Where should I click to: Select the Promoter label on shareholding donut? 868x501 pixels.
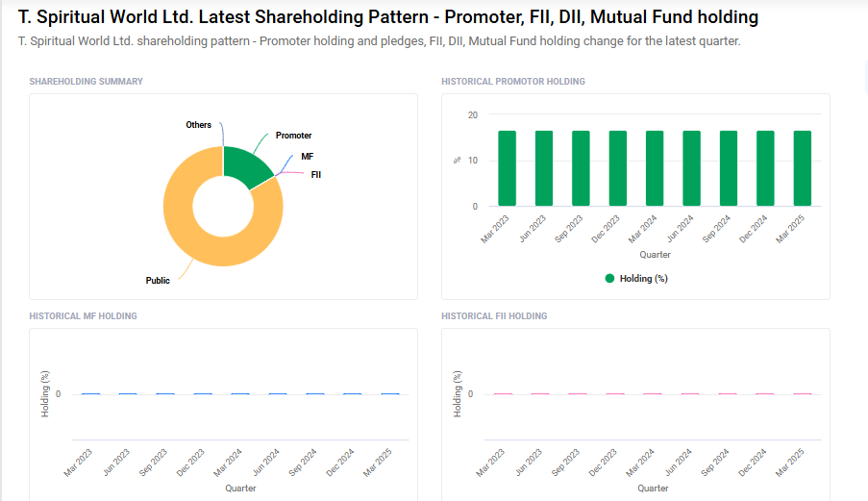293,136
